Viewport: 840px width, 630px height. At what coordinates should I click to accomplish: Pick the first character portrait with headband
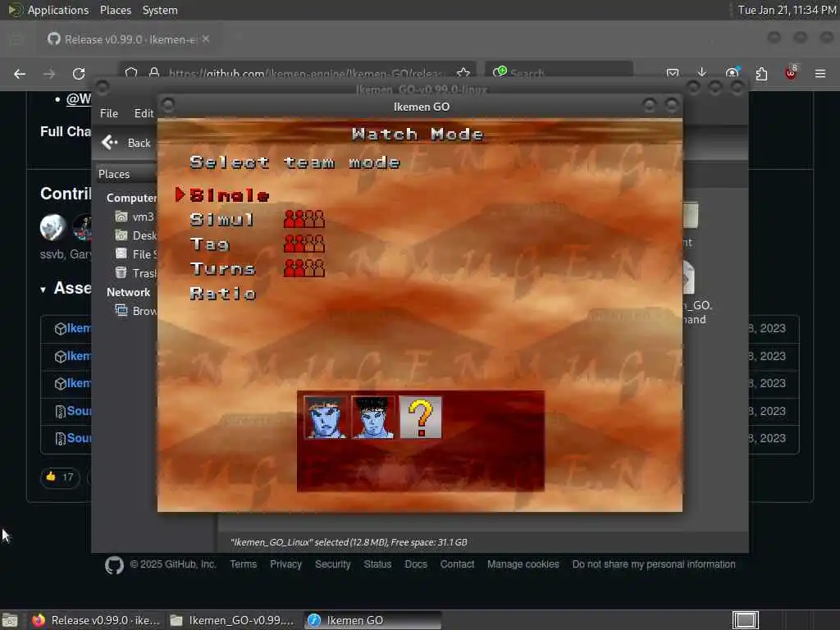[x=325, y=418]
